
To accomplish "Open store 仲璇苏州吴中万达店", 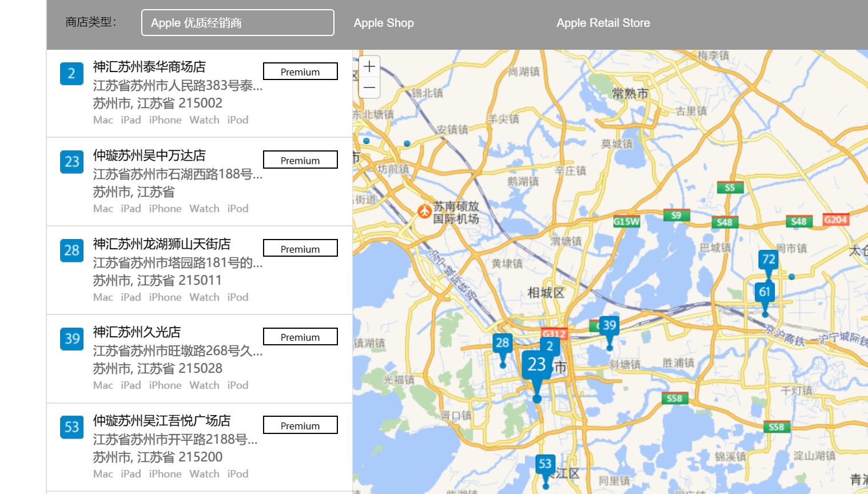I will coord(149,156).
